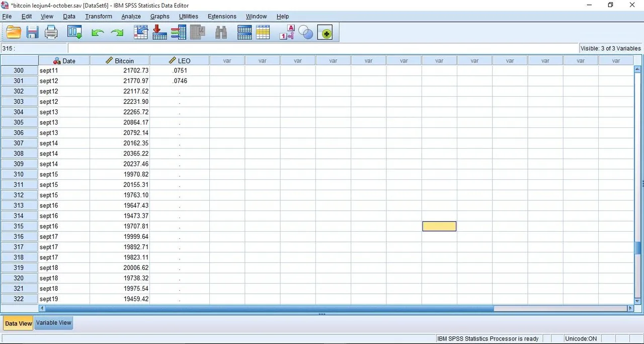Open Find with binoculars icon
644x344 pixels.
[x=221, y=33]
